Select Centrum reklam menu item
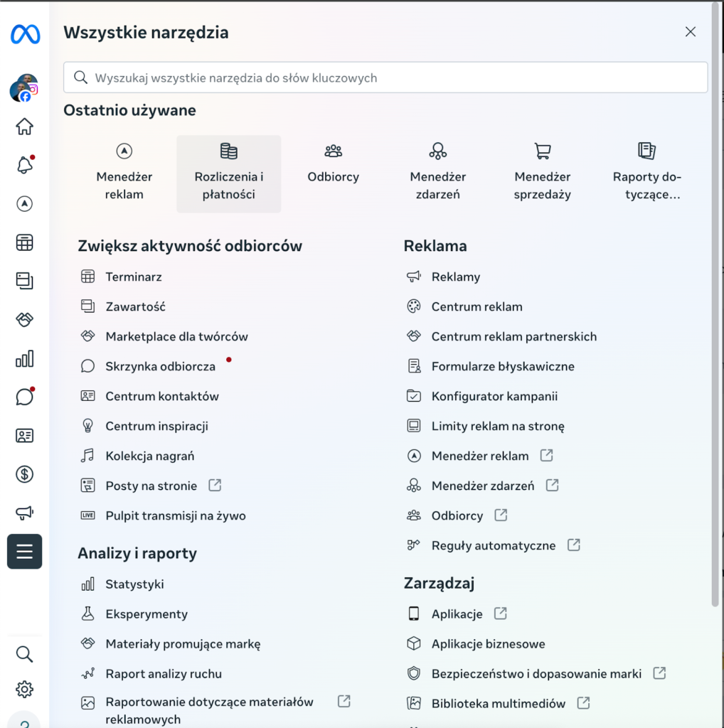The width and height of the screenshot is (724, 728). coord(477,306)
